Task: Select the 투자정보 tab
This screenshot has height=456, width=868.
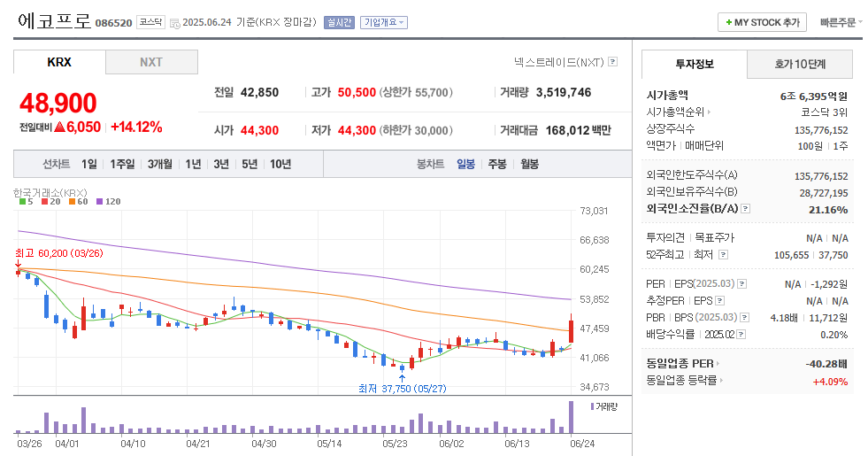Action: [695, 65]
